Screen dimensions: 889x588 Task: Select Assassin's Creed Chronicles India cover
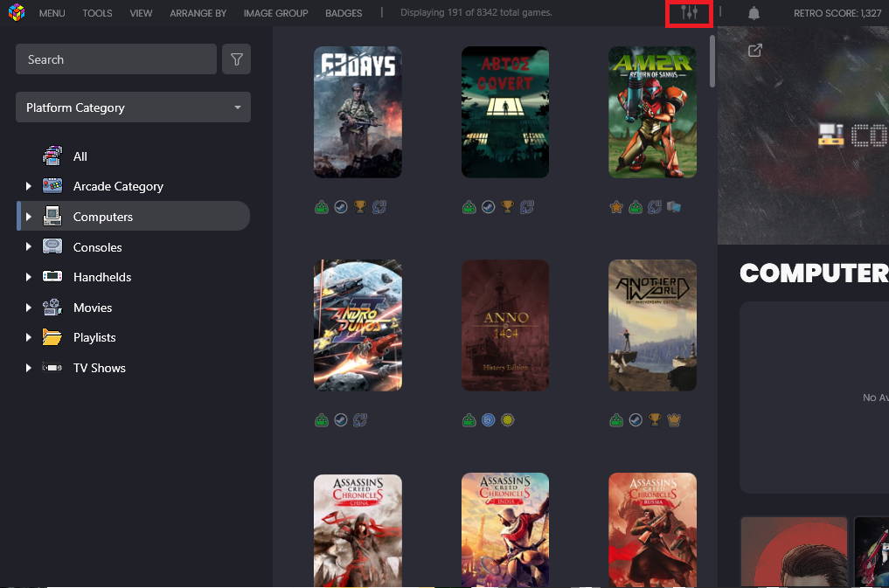click(x=505, y=530)
